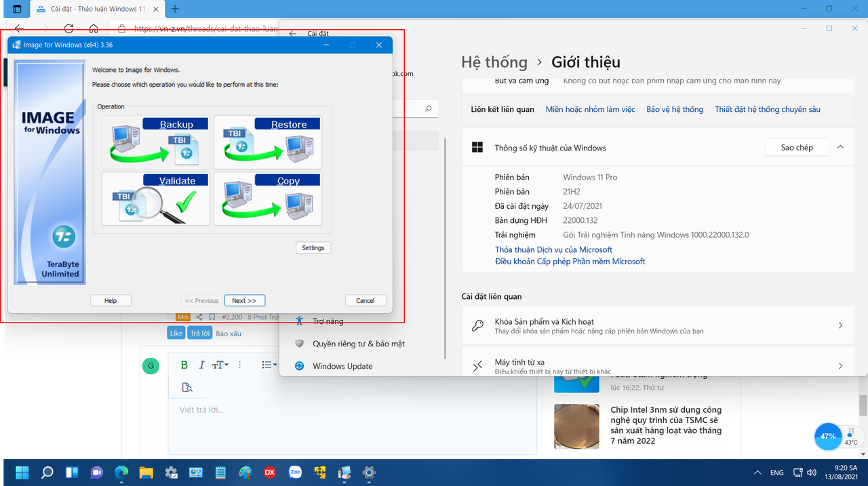Image resolution: width=868 pixels, height=486 pixels.
Task: Go back in the Cài đặt settings window
Action: coord(292,33)
